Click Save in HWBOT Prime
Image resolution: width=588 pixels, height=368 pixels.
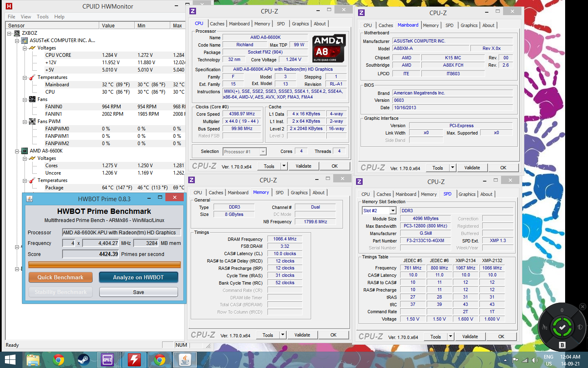click(138, 292)
